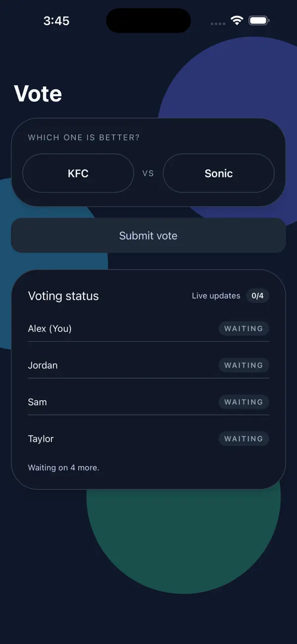Tap the battery indicator in the status bar
297x644 pixels.
pyautogui.click(x=258, y=20)
